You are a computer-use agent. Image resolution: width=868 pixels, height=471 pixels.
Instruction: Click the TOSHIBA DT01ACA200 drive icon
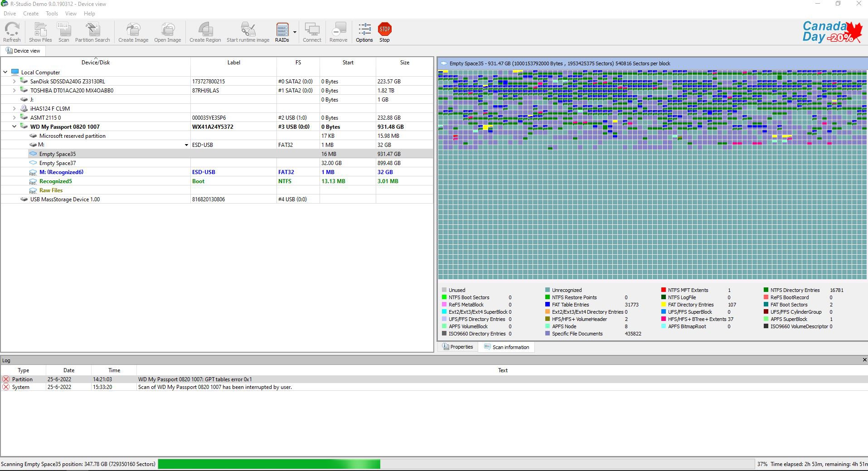(x=24, y=90)
